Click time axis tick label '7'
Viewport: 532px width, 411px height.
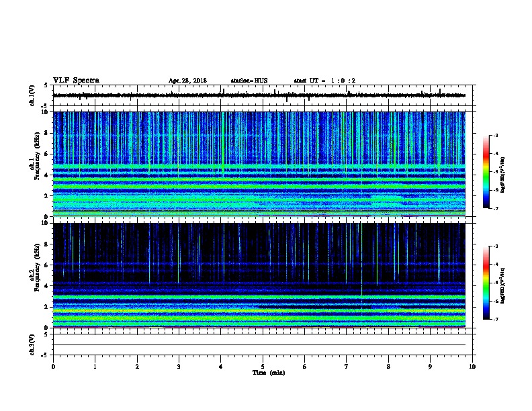347,366
